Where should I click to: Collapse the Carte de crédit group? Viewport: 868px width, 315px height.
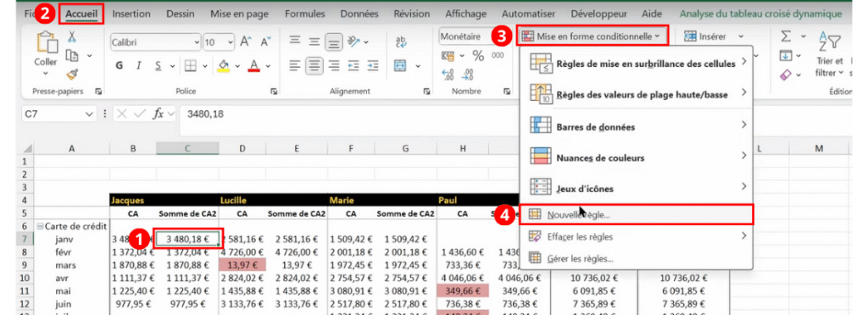[39, 226]
